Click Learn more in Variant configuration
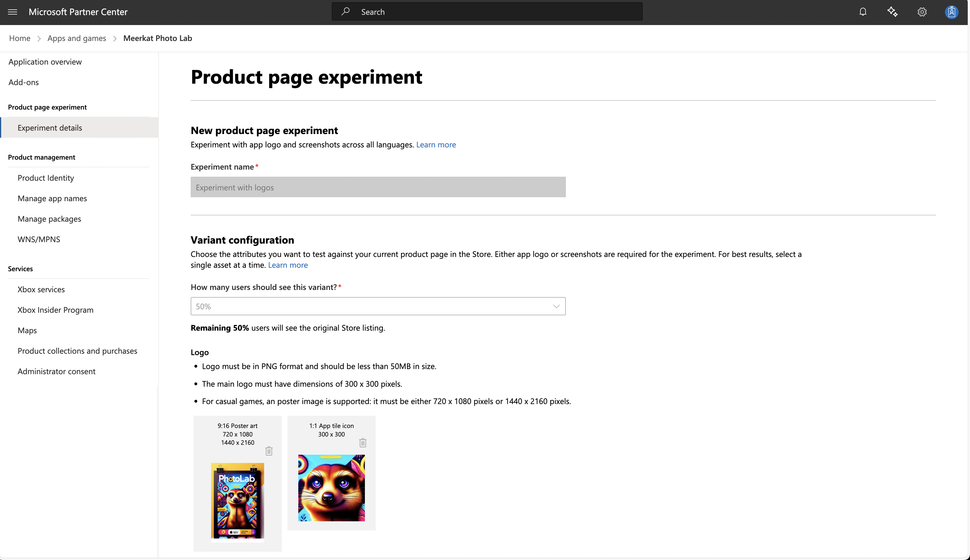 tap(288, 265)
